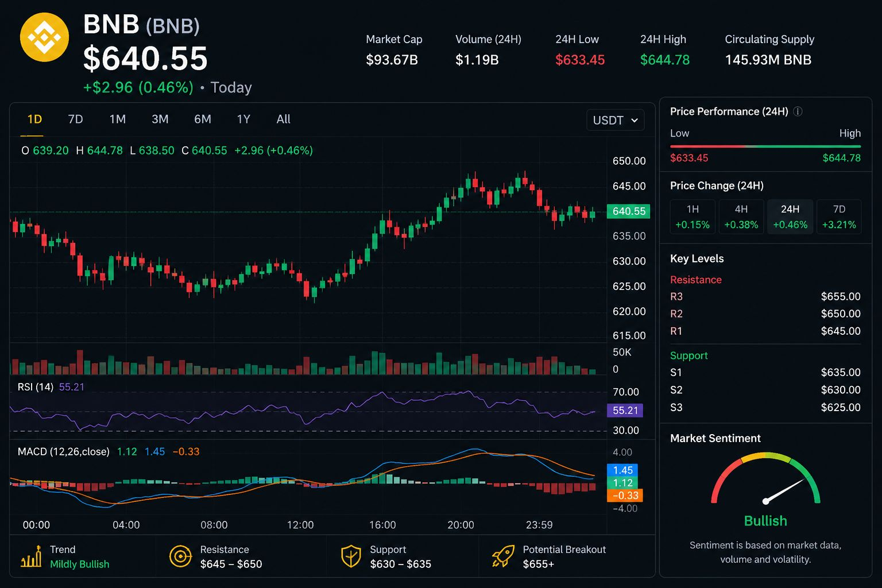Click the $640.55 headline price
882x588 pixels.
pyautogui.click(x=145, y=59)
